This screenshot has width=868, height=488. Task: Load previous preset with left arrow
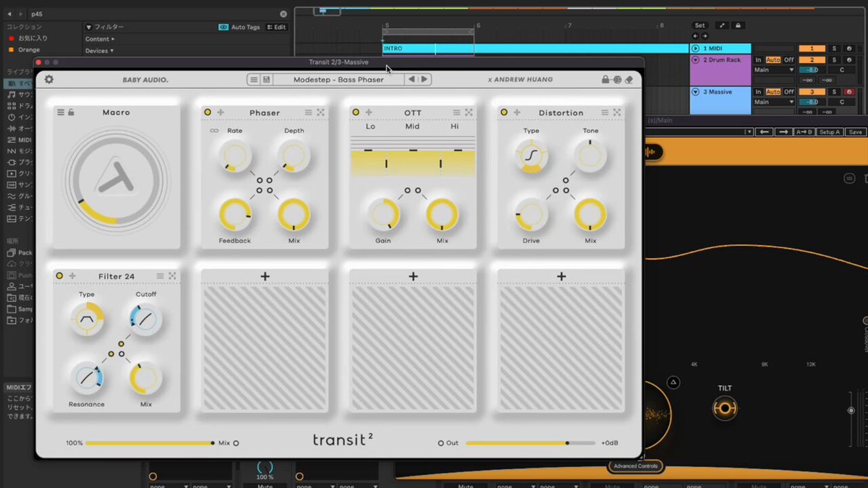412,80
